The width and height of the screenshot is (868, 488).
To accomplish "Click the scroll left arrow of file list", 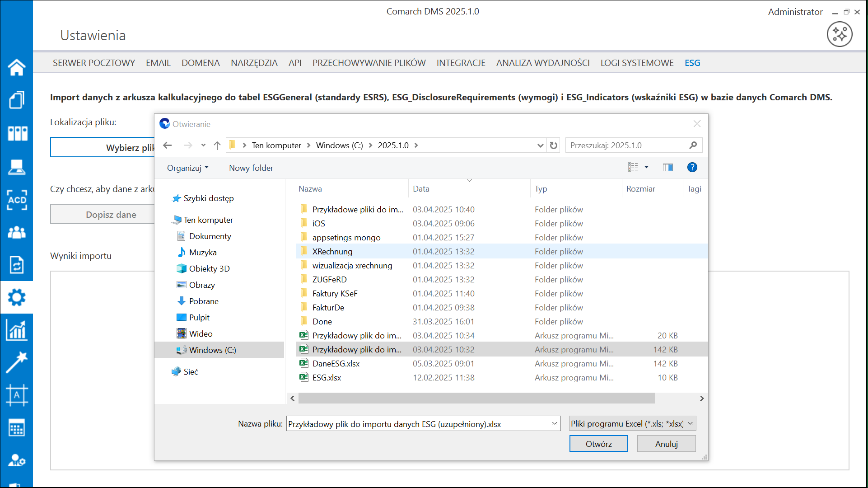I will [x=293, y=398].
